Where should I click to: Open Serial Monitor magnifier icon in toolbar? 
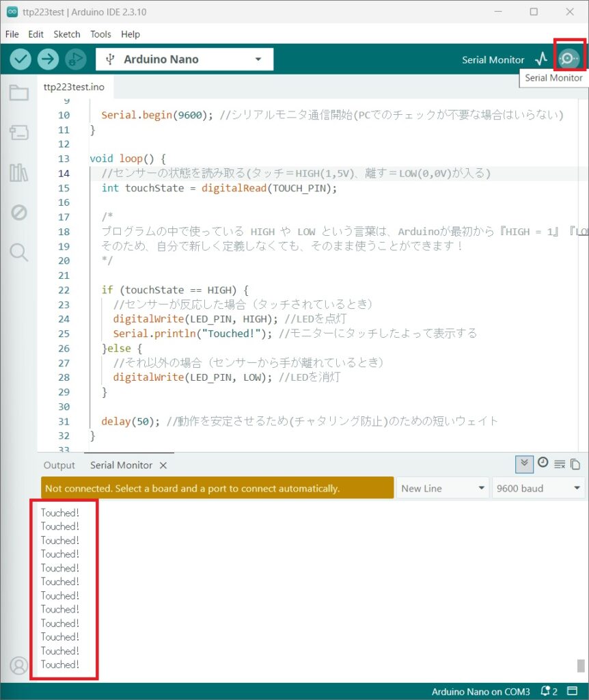tap(569, 59)
